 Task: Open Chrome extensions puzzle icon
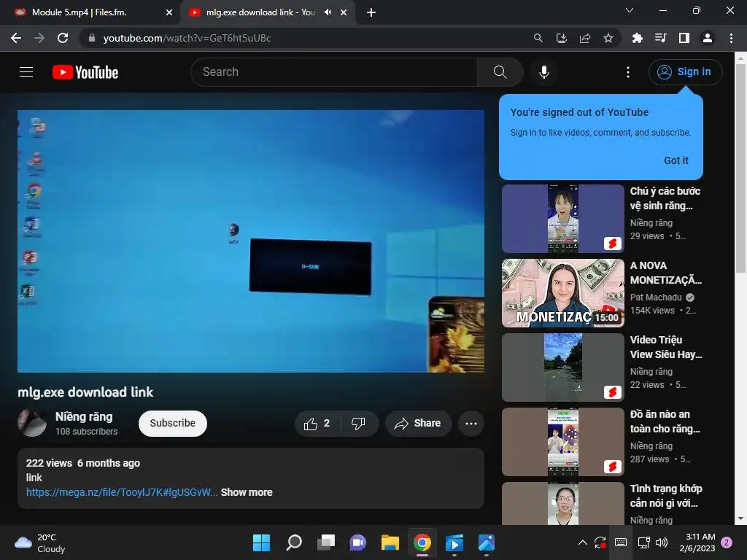(637, 38)
